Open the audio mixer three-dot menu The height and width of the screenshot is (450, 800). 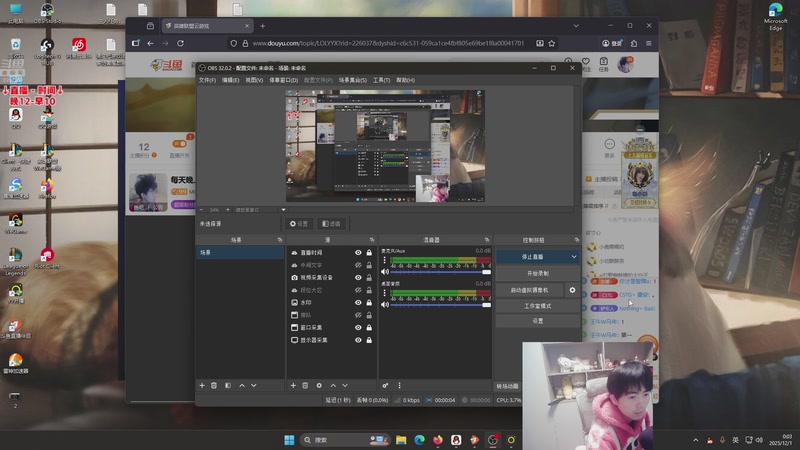398,385
